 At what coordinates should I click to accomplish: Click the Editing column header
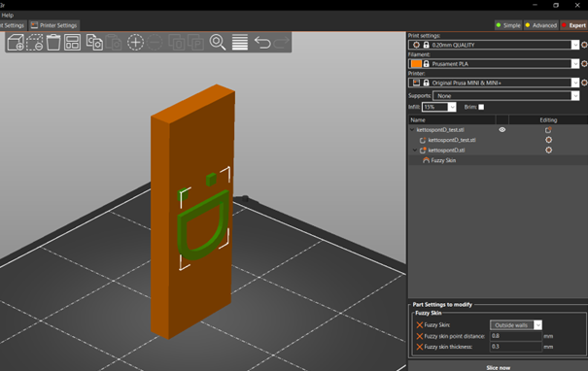548,119
